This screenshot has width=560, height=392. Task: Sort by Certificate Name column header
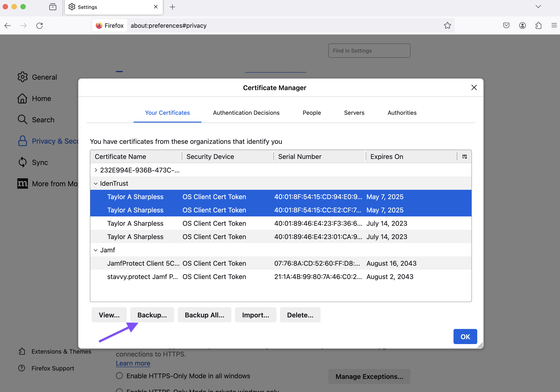(x=136, y=157)
